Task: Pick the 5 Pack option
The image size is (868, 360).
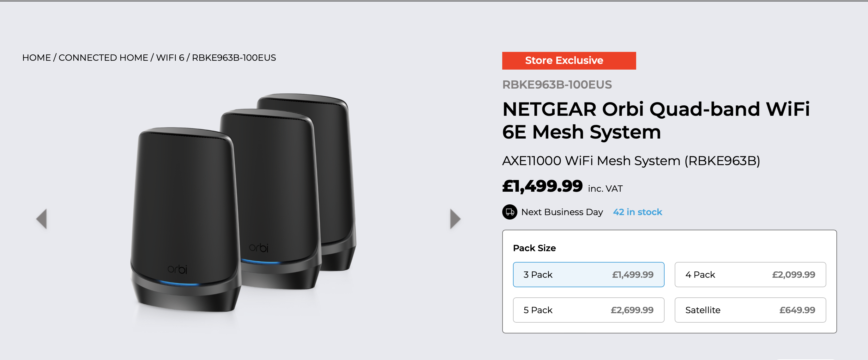Action: (x=588, y=310)
